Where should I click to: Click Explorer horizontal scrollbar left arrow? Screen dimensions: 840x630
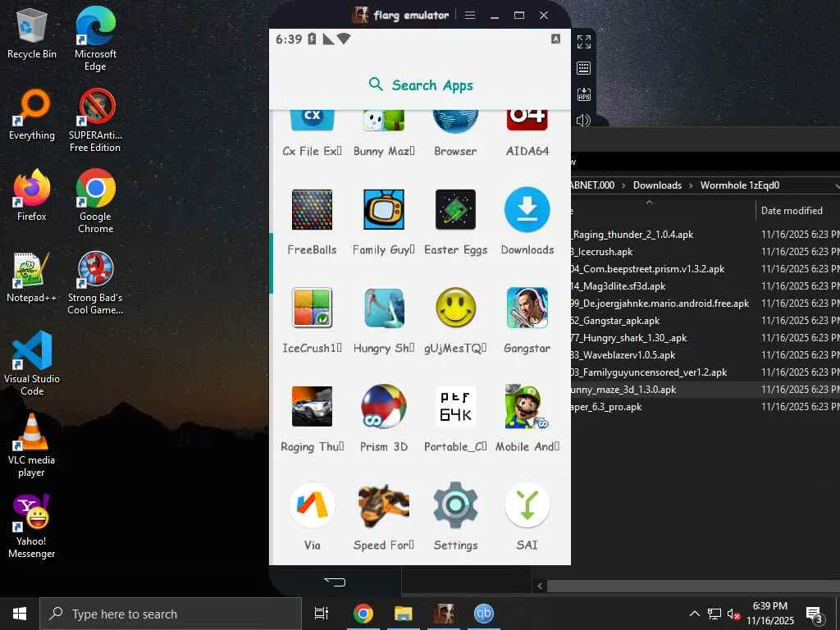pos(540,586)
